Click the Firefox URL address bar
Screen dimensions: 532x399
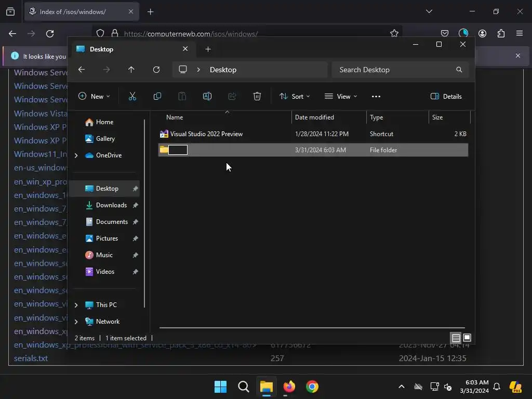pos(247,34)
